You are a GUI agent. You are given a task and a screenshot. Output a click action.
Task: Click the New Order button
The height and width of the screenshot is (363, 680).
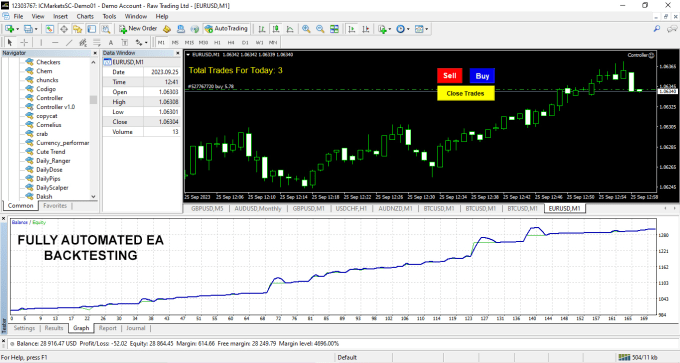click(x=138, y=29)
